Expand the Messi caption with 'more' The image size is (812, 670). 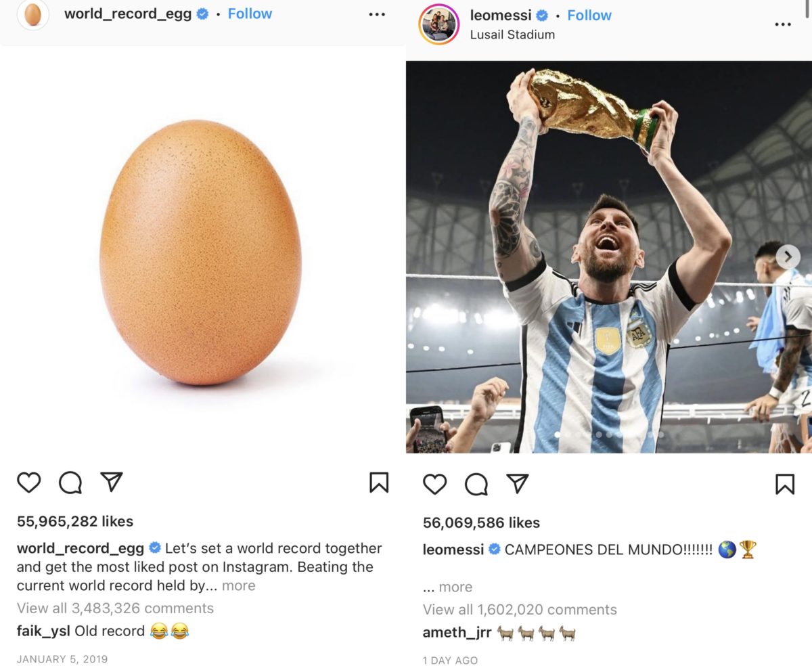coord(455,587)
